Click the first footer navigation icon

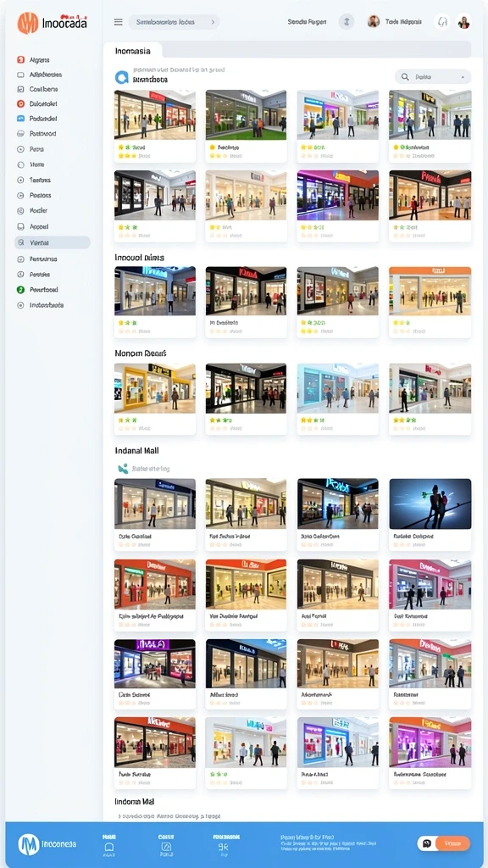point(109,847)
